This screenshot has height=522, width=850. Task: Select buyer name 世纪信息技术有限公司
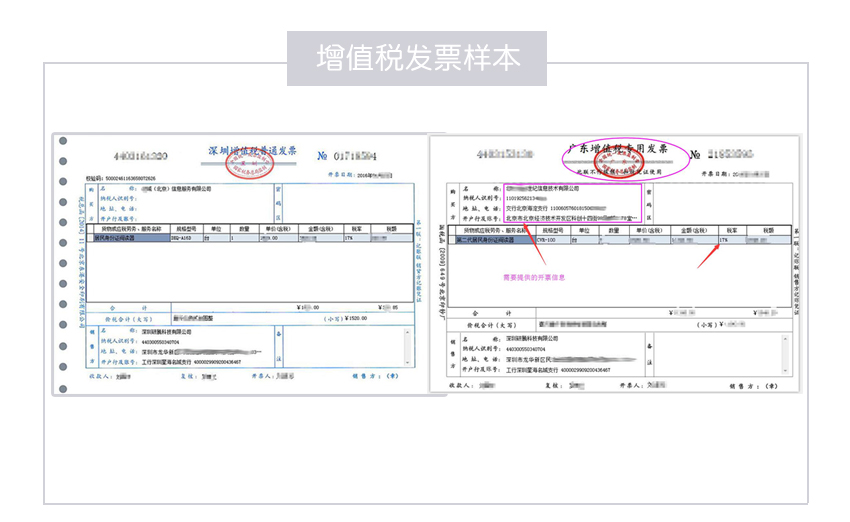(x=543, y=189)
